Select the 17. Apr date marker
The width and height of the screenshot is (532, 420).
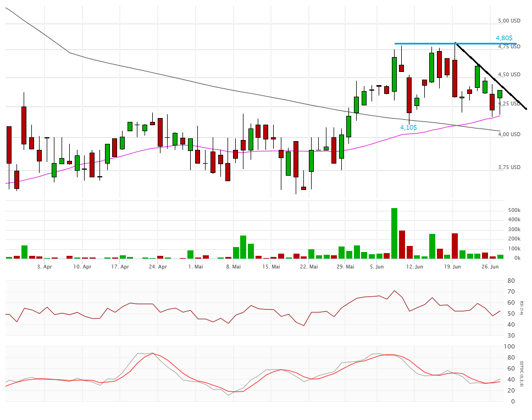coord(120,267)
